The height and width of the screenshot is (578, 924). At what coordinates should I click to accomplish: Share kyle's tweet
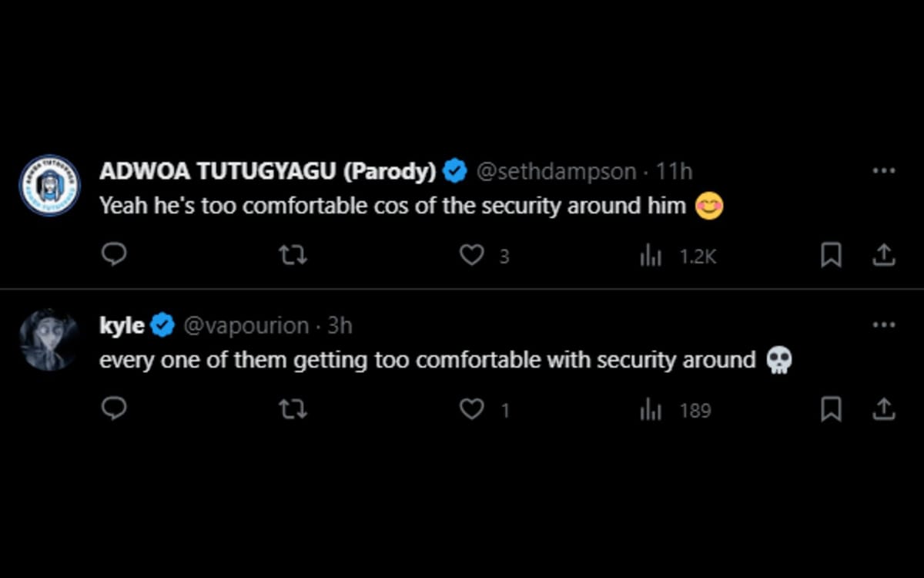(883, 409)
